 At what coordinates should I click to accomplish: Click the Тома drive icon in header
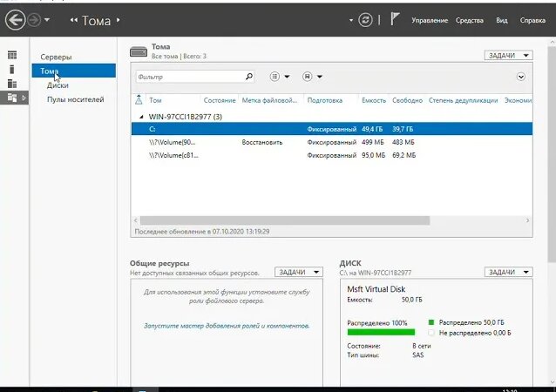pyautogui.click(x=139, y=51)
